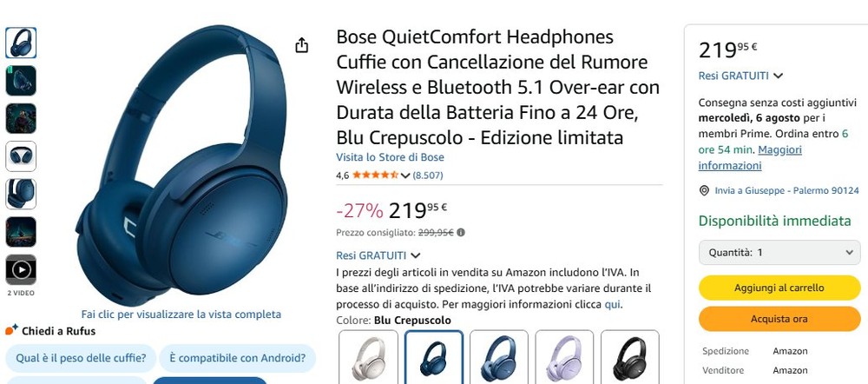The image size is (868, 384).
Task: Select the first product thumbnail in the gallery
Action: (21, 43)
